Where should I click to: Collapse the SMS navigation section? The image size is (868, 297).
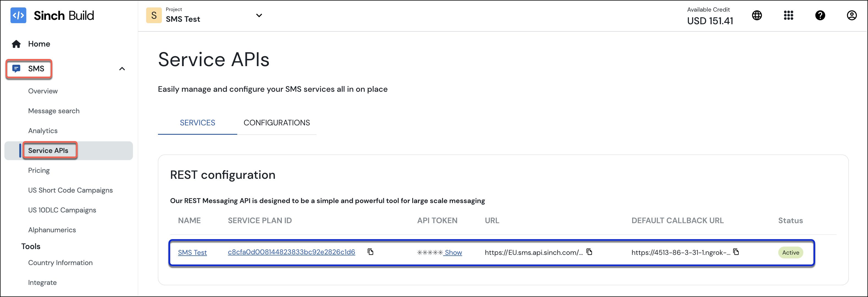pyautogui.click(x=122, y=69)
